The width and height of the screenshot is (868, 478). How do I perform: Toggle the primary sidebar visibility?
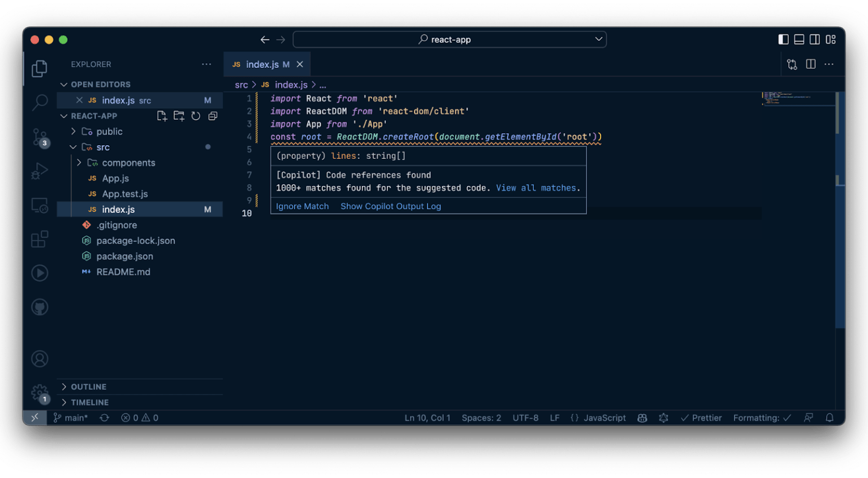[783, 40]
